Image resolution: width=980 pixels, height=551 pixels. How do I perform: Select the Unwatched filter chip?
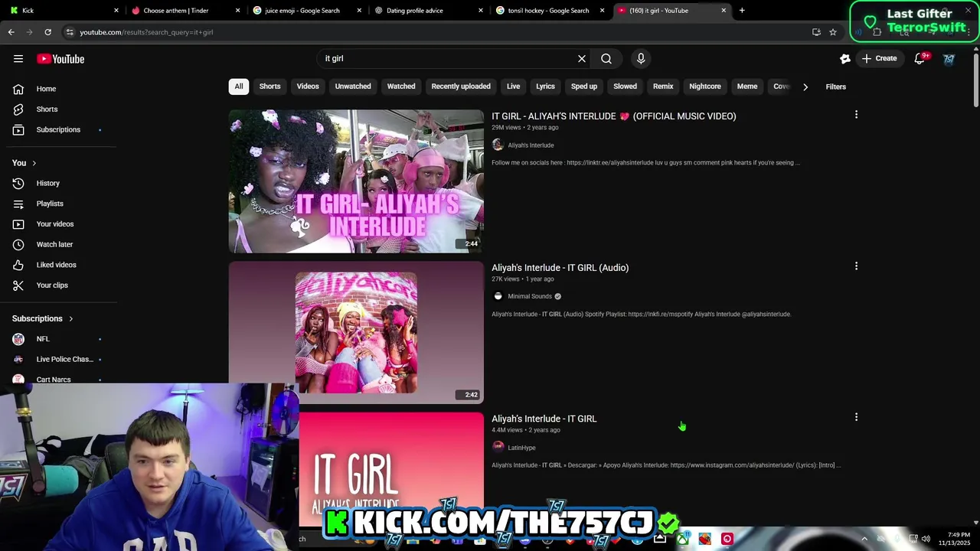click(x=353, y=86)
